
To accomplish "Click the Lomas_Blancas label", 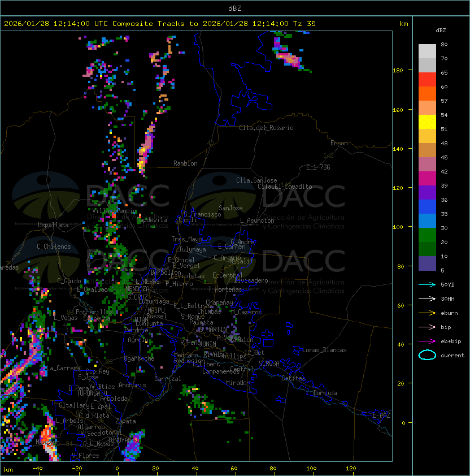I will pyautogui.click(x=324, y=350).
